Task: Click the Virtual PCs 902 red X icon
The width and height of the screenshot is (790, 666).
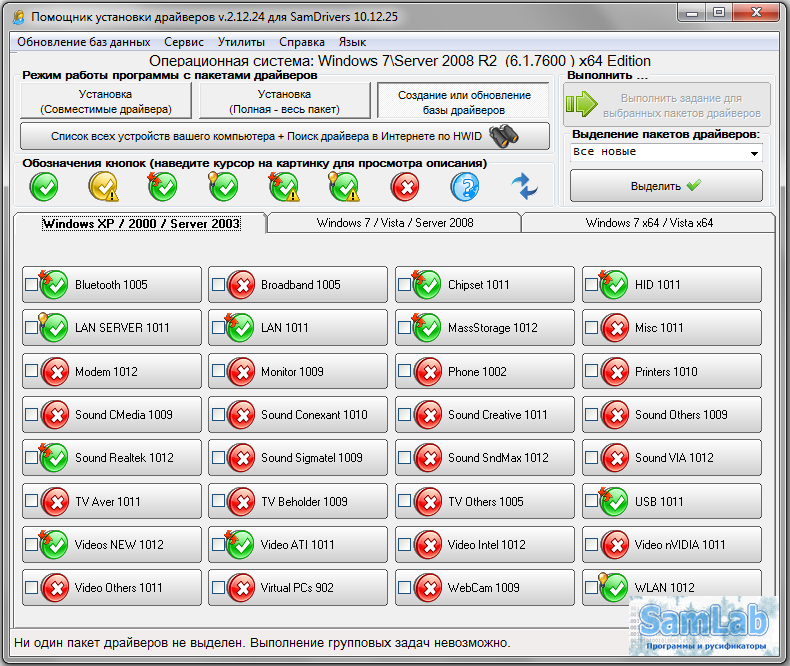Action: pyautogui.click(x=241, y=588)
